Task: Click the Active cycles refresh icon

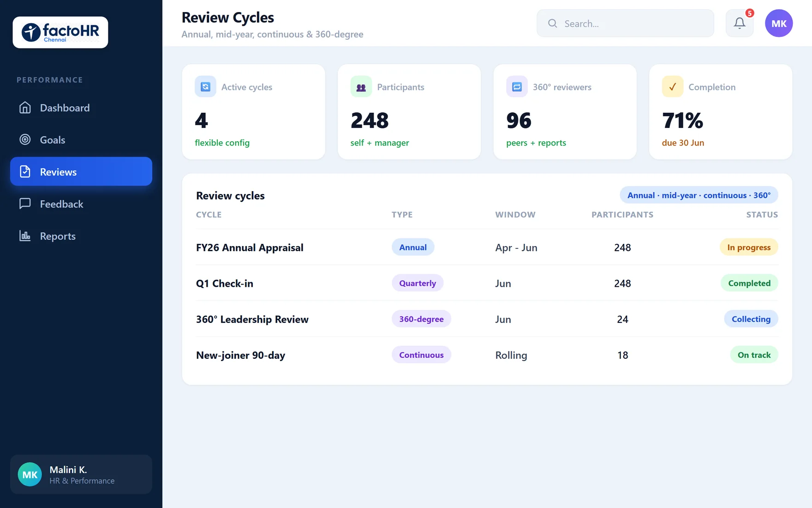Action: (205, 86)
